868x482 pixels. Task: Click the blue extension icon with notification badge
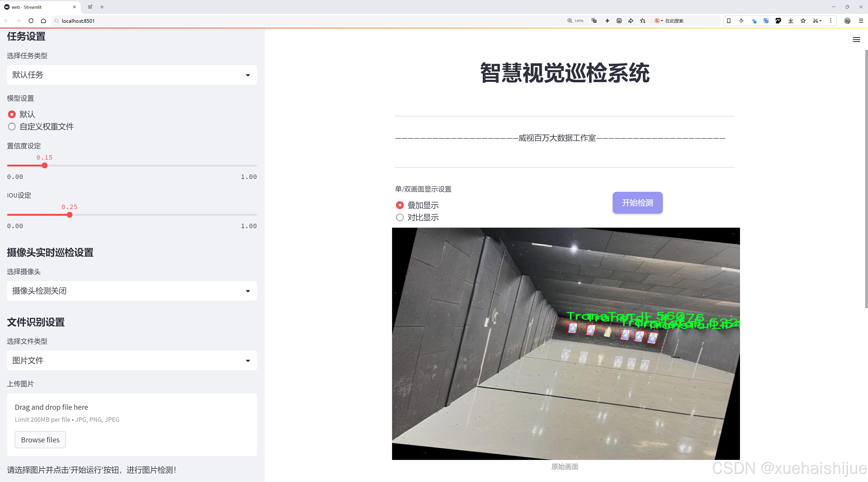tap(754, 20)
